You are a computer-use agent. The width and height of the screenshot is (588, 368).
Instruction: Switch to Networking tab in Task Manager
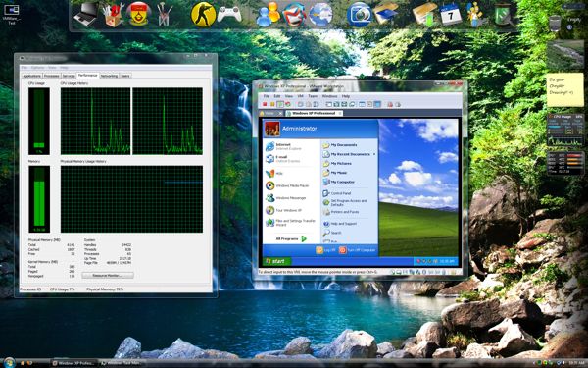[109, 76]
